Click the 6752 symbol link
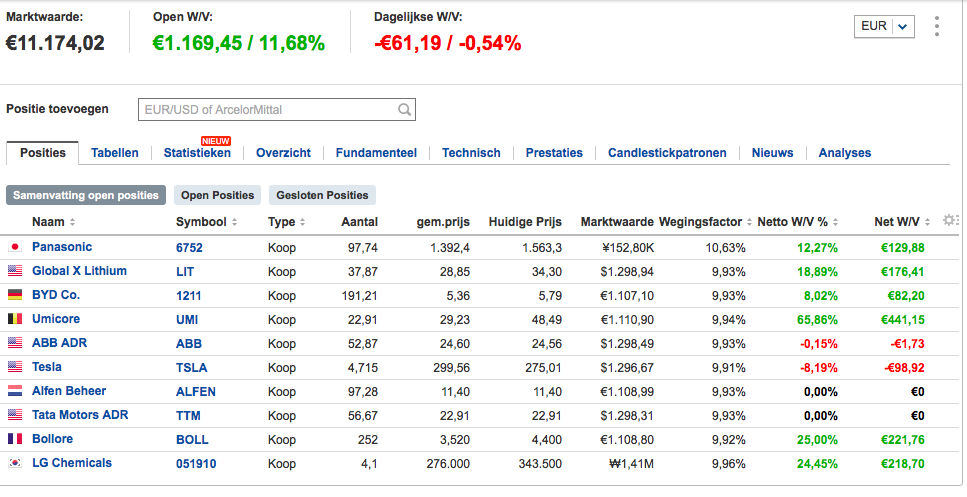Screen dimensions: 967x497 [x=189, y=248]
